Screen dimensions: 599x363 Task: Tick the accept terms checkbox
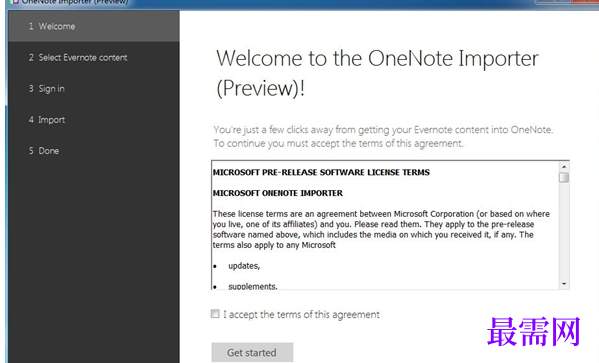(x=215, y=314)
